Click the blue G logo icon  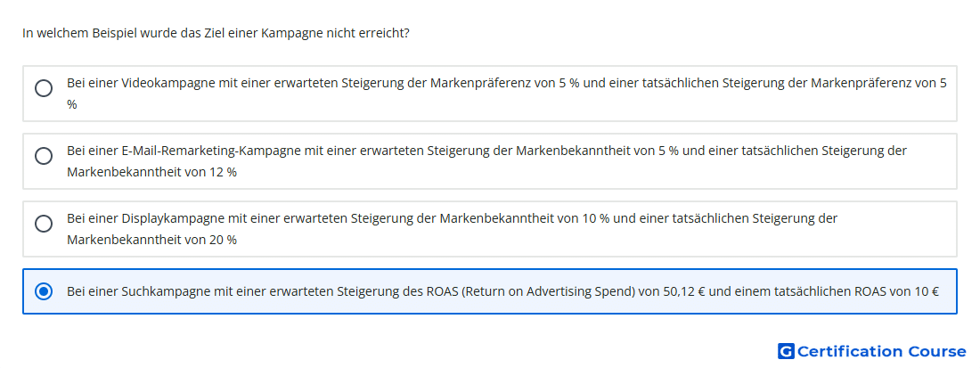coord(786,351)
